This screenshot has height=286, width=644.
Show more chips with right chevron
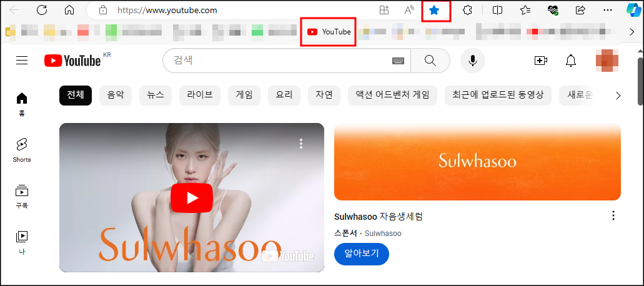coord(618,96)
